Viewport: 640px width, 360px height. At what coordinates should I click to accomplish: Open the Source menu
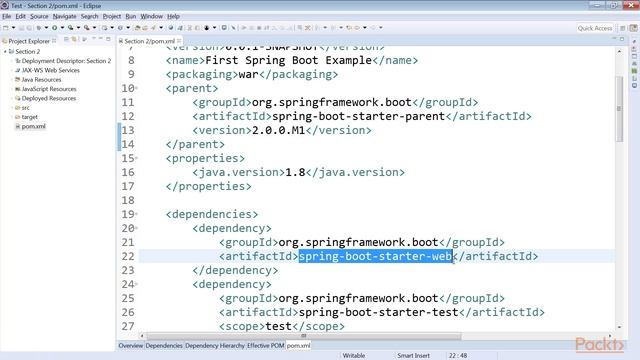coord(39,16)
